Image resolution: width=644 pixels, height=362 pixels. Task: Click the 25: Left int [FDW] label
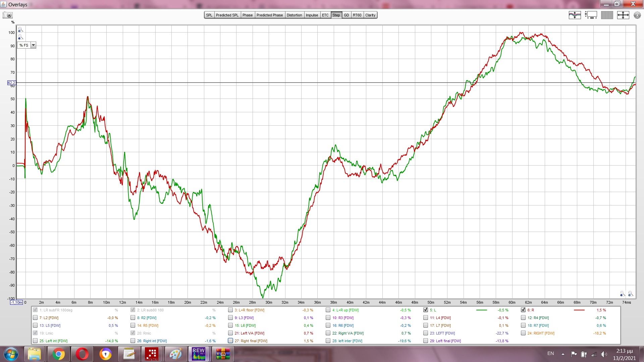53,341
